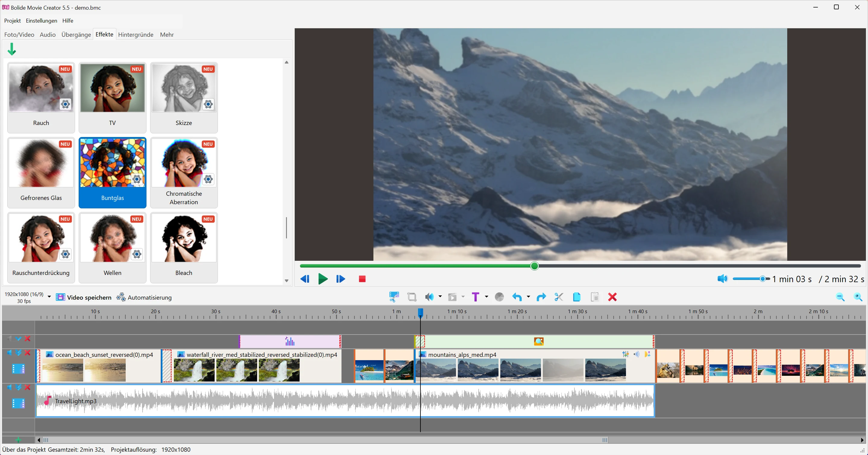Open settings gear on Rauch effect
Screen dimensions: 868x455
[65, 104]
